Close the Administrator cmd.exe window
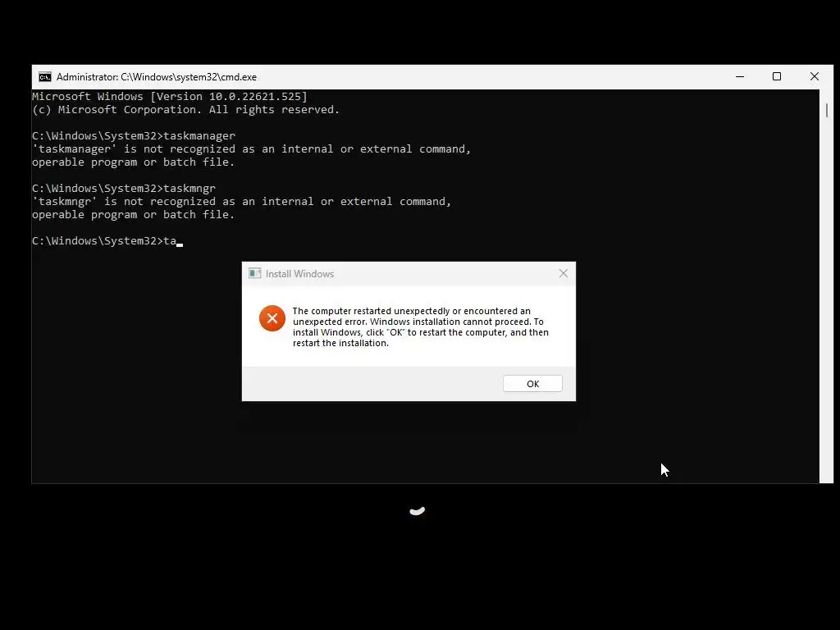The height and width of the screenshot is (630, 840). pos(815,76)
